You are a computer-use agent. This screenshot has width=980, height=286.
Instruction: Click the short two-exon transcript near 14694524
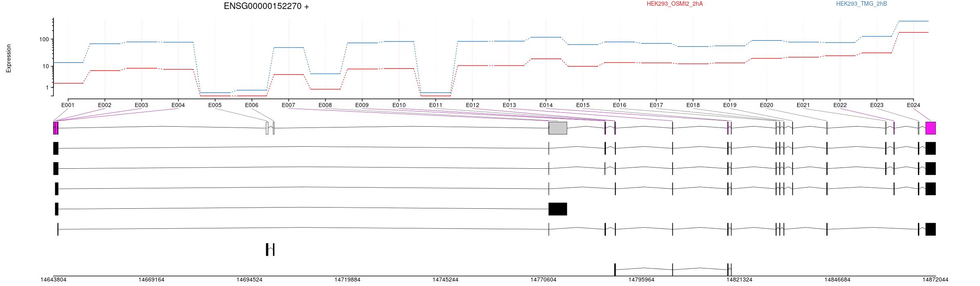click(x=270, y=250)
